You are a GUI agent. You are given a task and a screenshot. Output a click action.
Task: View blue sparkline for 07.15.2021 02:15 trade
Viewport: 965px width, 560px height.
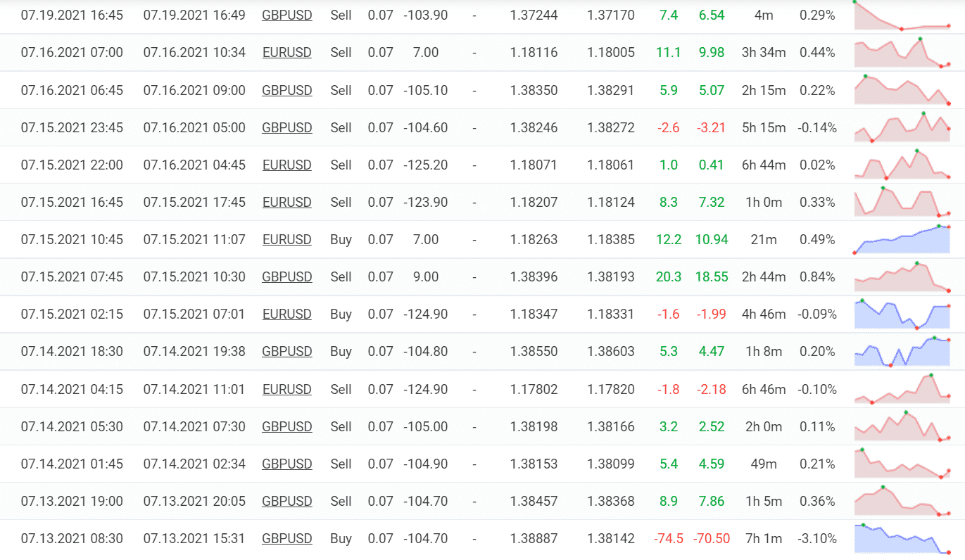(x=902, y=314)
